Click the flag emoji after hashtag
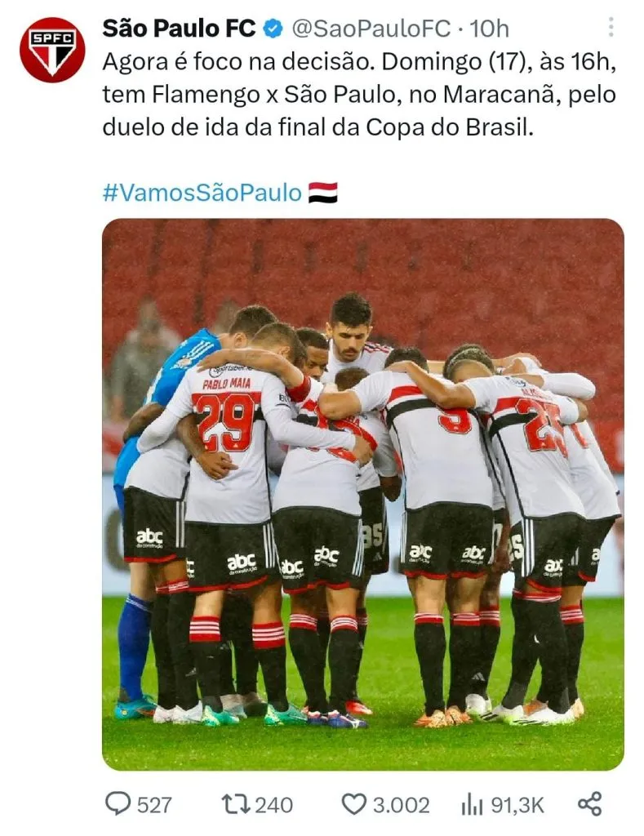 [x=323, y=193]
